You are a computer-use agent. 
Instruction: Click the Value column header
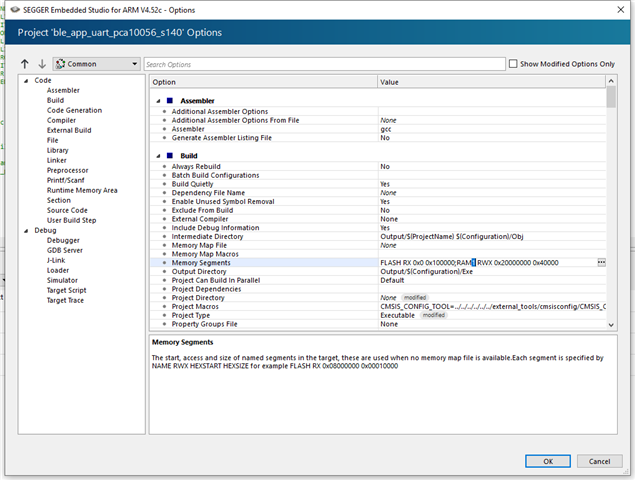point(492,82)
